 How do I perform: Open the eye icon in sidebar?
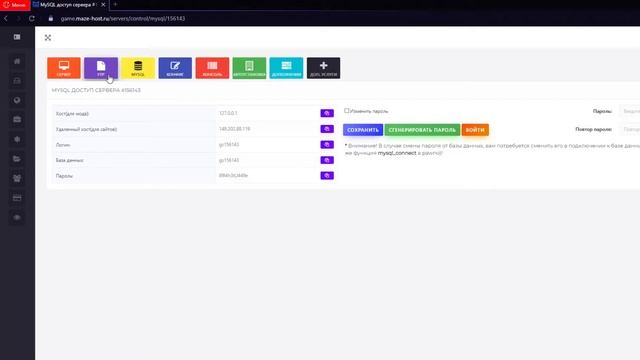click(17, 218)
